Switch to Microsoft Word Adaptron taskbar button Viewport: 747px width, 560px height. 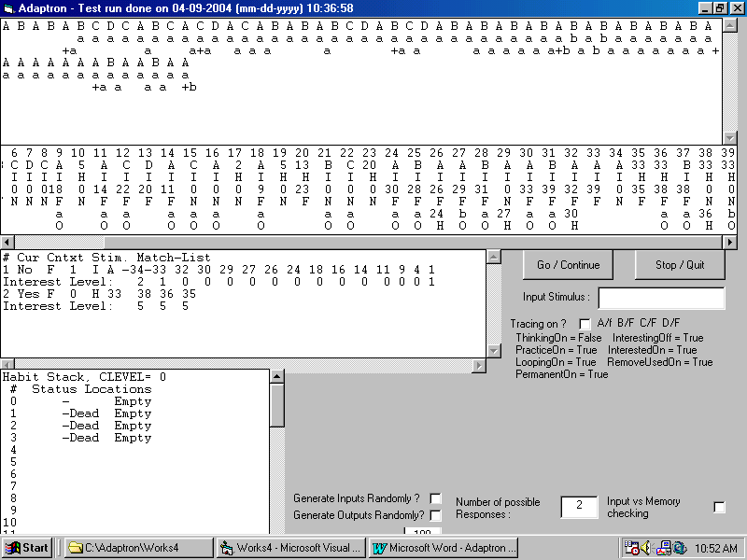pos(444,548)
